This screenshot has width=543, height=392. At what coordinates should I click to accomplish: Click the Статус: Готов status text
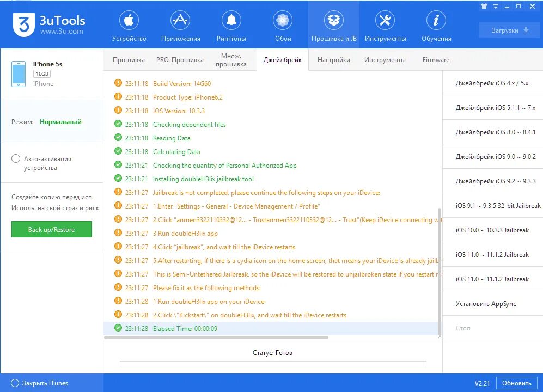tap(272, 353)
